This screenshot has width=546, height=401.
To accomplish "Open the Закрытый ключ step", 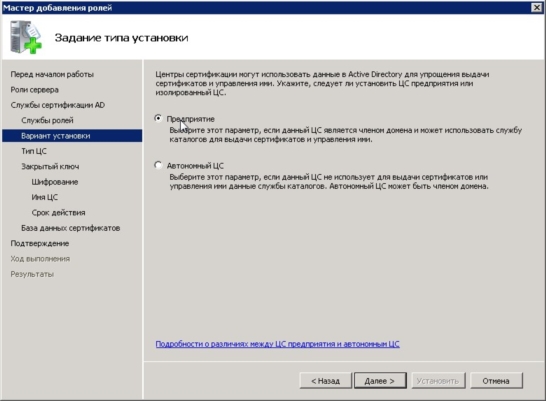I will [50, 166].
